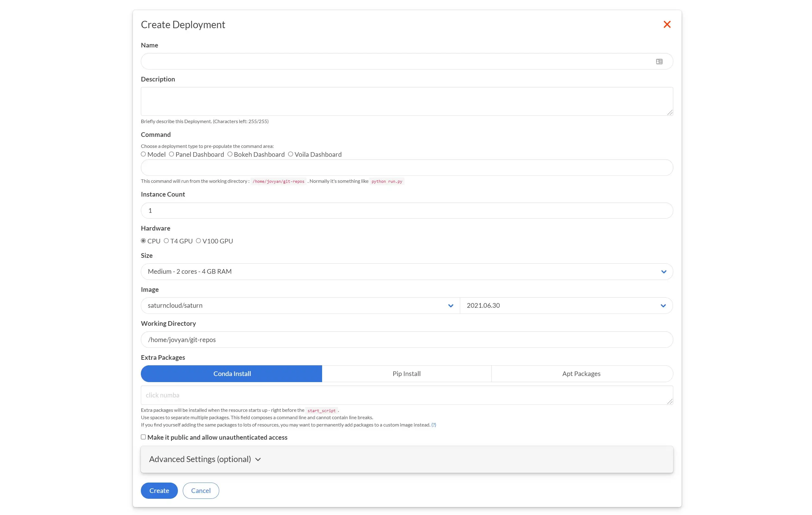Screen dimensions: 812x515
Task: Click the Instance Count field
Action: click(x=406, y=210)
